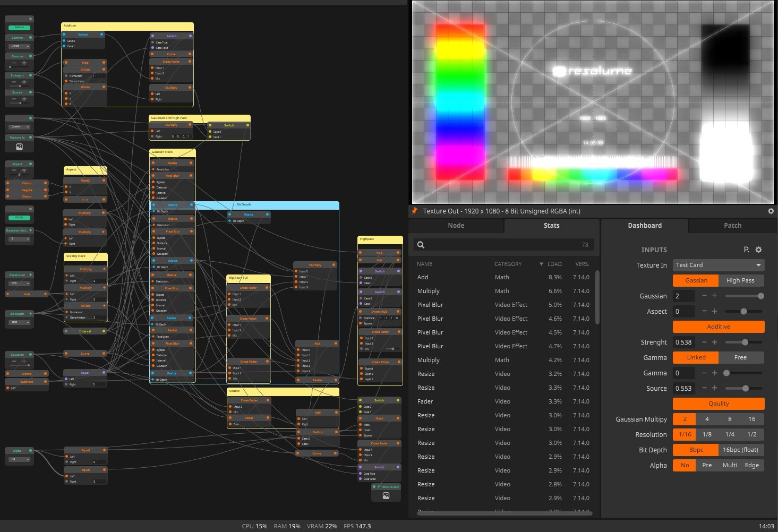Switch to the Patch tab
Viewport: 778px width, 532px height.
click(732, 226)
